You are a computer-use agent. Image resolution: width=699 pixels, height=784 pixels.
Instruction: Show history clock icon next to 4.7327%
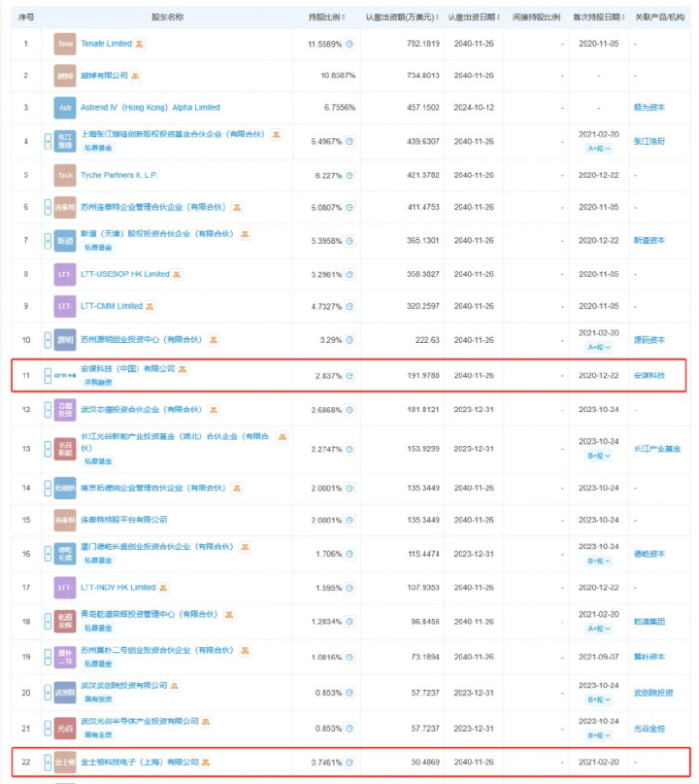(x=349, y=306)
